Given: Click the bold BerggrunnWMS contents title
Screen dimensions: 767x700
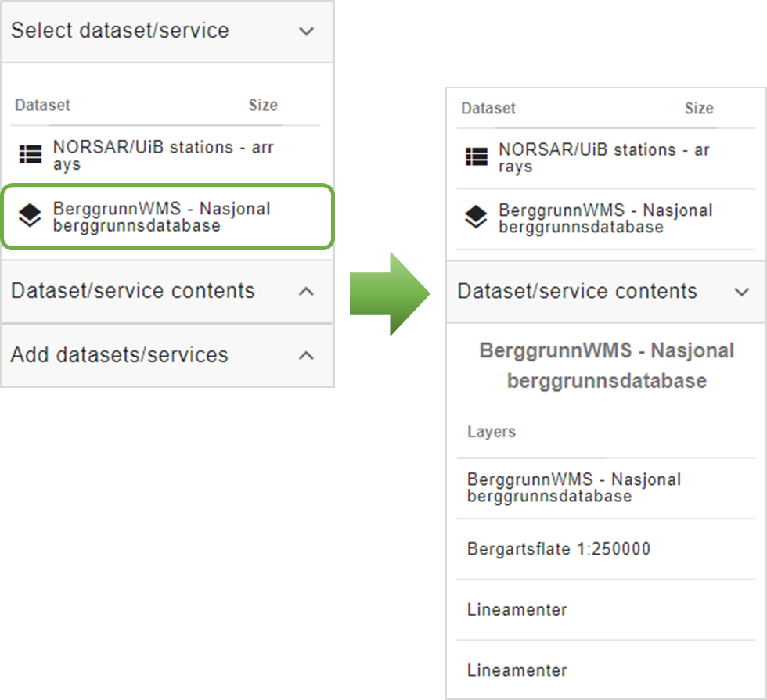Looking at the screenshot, I should (607, 365).
